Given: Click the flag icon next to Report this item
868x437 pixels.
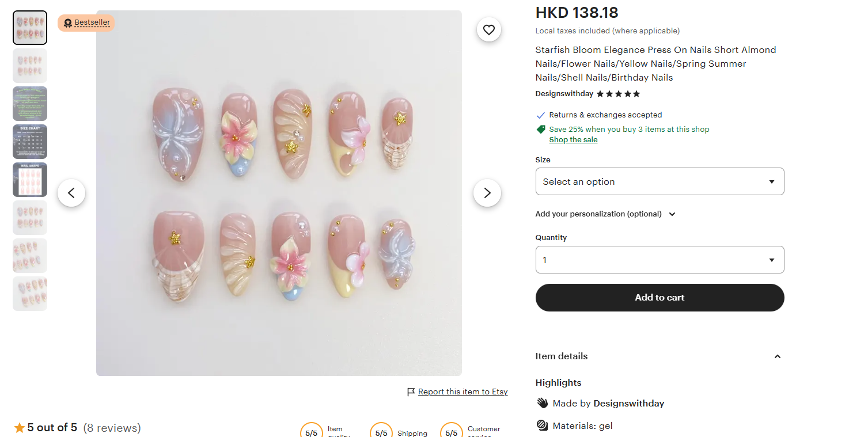Looking at the screenshot, I should (x=411, y=392).
